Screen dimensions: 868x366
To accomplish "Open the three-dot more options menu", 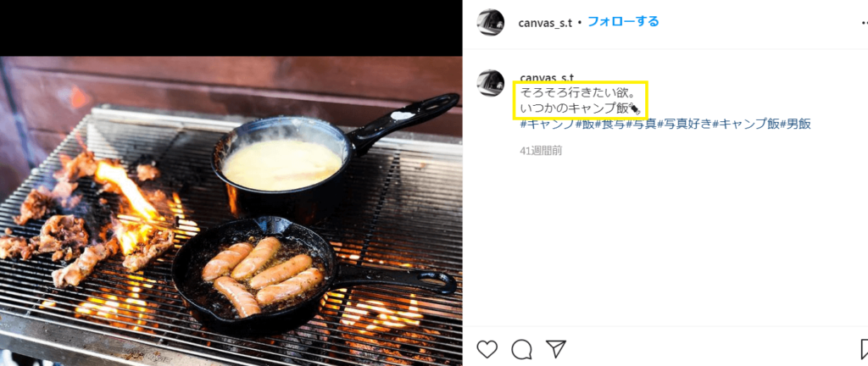I will [864, 23].
